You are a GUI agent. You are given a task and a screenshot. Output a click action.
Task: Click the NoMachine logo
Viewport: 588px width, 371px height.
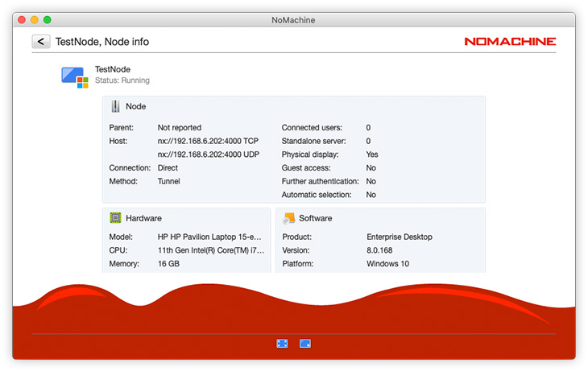510,42
